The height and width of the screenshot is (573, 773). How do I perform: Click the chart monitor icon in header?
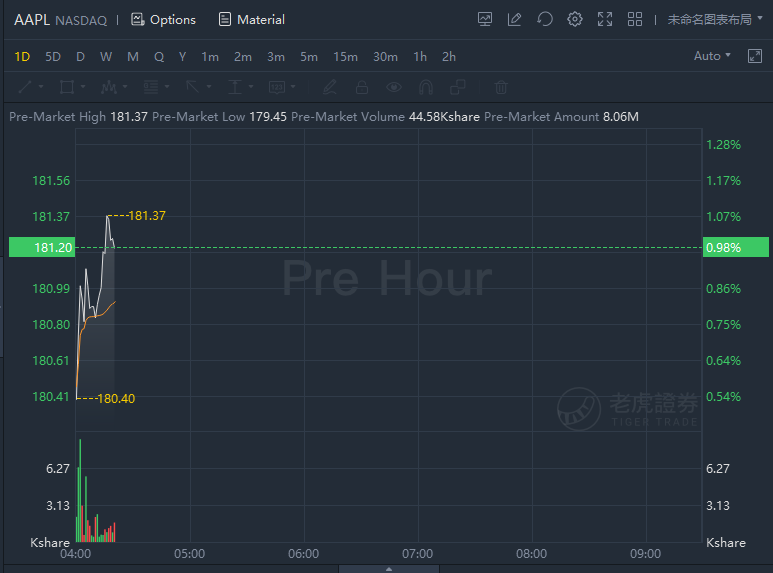[485, 20]
